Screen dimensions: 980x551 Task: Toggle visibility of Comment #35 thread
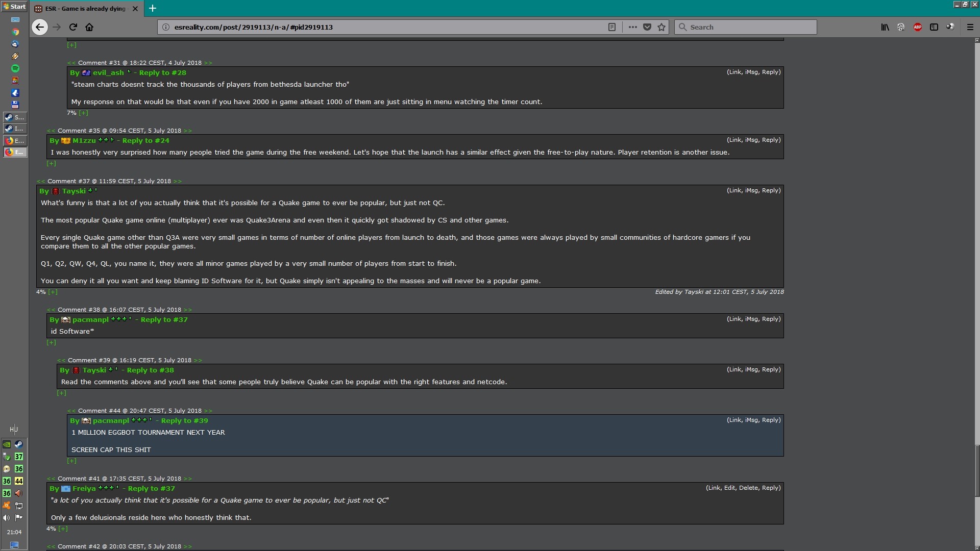click(52, 163)
